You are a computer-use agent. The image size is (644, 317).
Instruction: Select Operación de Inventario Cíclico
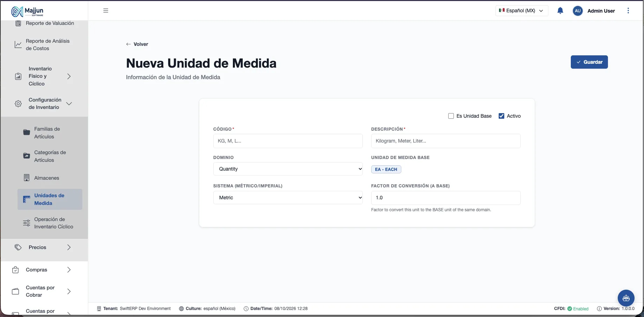pos(50,223)
